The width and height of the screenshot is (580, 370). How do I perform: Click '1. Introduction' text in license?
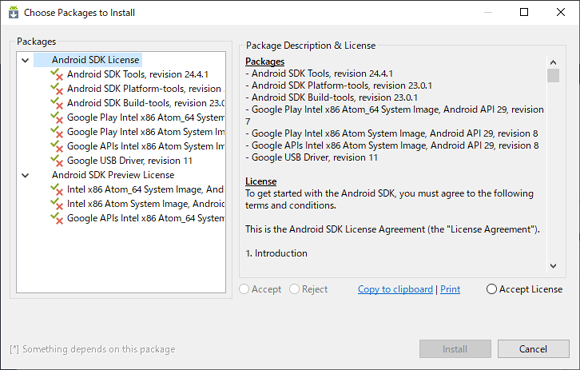276,253
